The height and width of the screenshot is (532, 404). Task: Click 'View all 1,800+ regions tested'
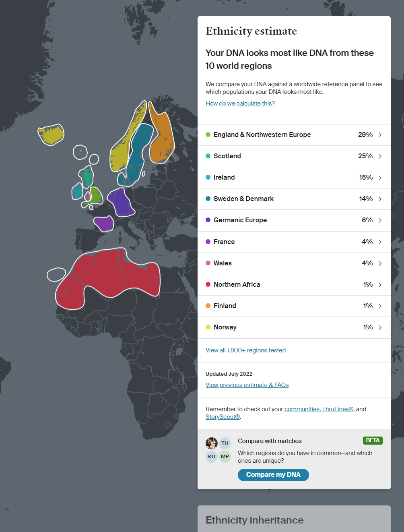[245, 350]
